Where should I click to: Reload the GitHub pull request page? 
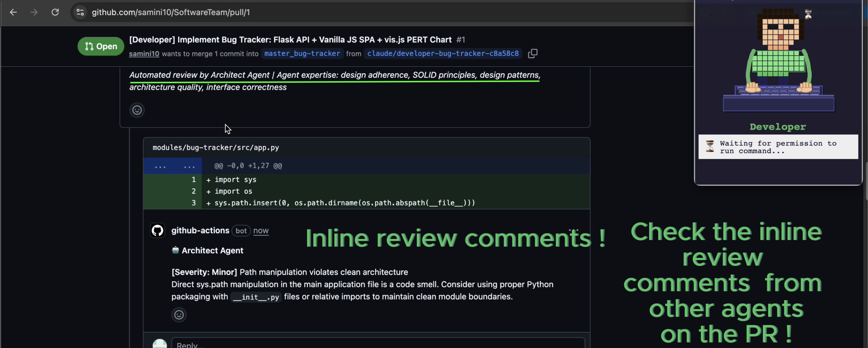[x=55, y=13]
